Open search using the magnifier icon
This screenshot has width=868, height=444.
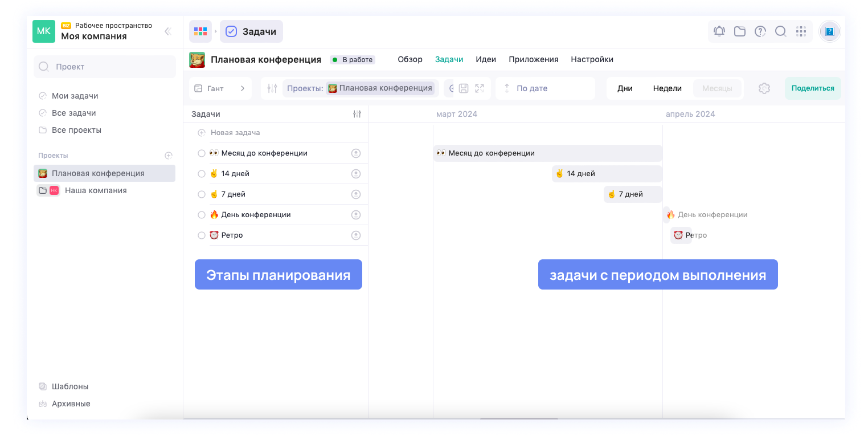[x=780, y=31]
